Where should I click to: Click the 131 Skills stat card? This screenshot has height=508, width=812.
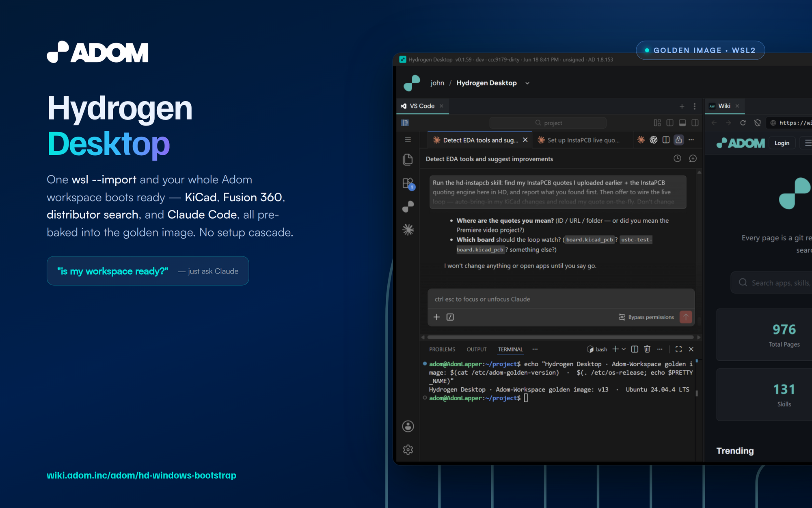tap(764, 395)
